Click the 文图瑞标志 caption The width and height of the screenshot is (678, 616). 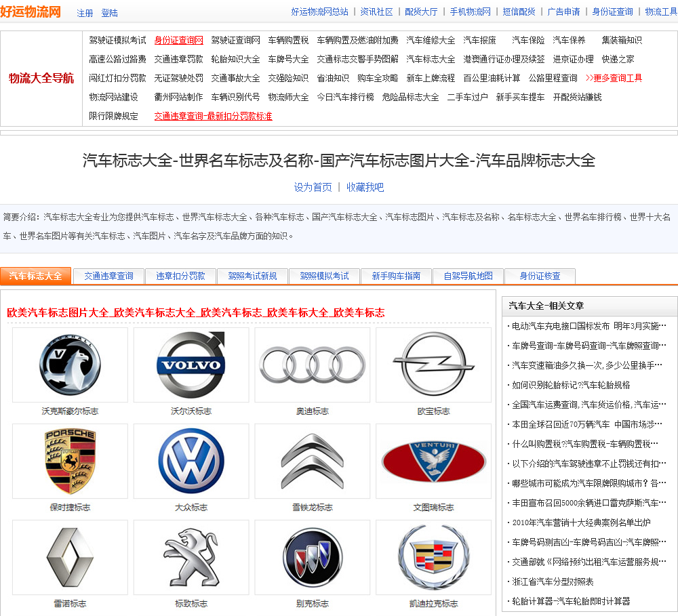point(433,508)
